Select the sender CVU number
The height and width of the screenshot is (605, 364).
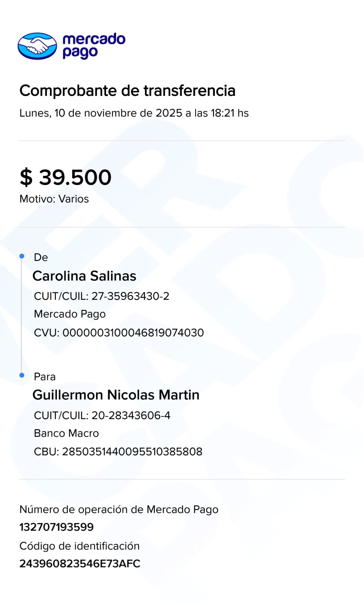click(119, 333)
